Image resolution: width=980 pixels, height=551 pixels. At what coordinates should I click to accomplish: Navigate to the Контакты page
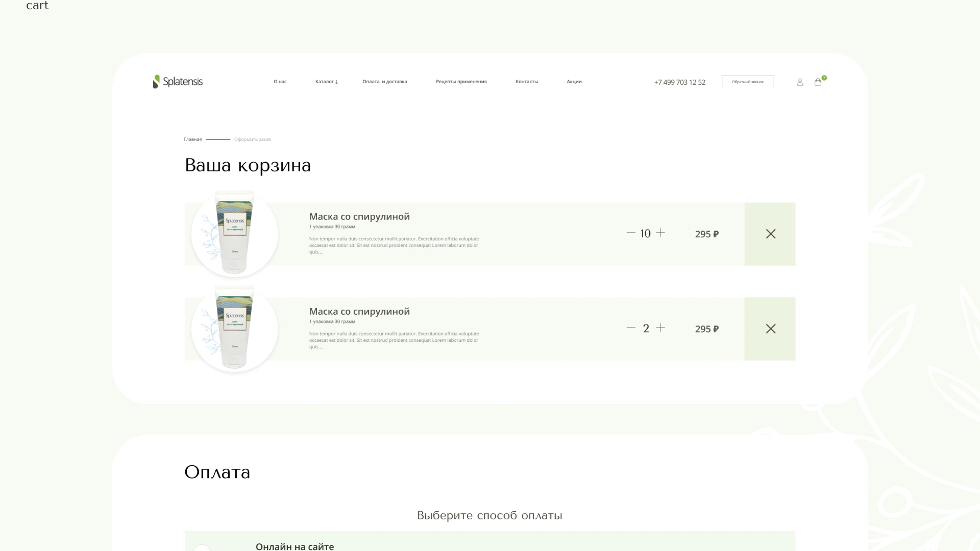[x=527, y=82]
